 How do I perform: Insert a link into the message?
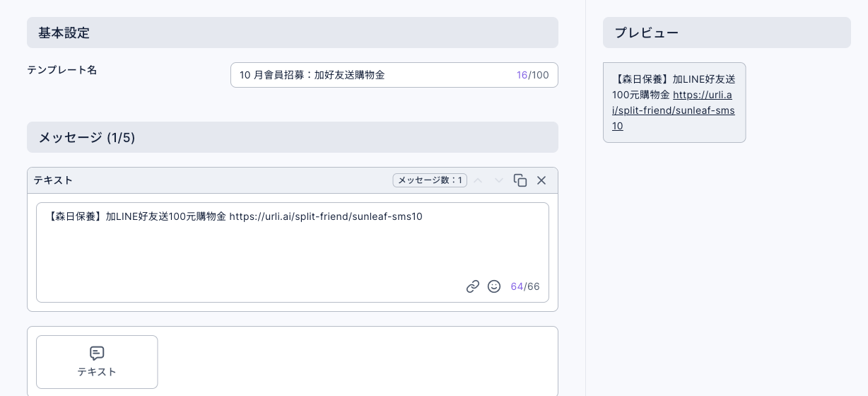point(473,286)
